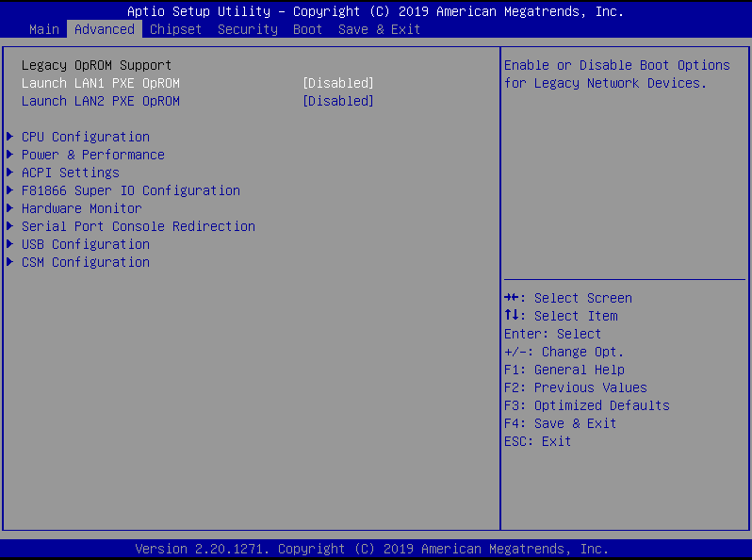The width and height of the screenshot is (752, 560).
Task: Click the F3: Optimized Defaults hint
Action: point(586,405)
